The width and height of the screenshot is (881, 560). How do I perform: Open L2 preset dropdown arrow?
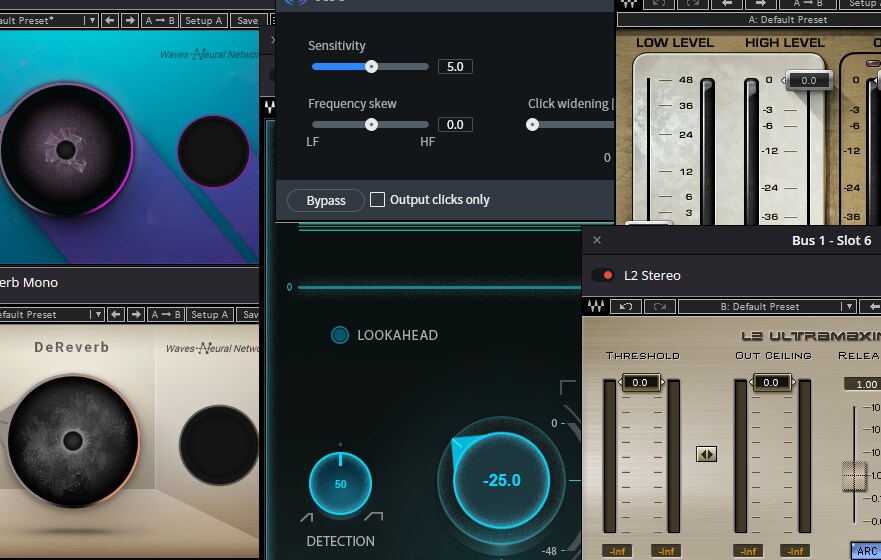point(849,307)
